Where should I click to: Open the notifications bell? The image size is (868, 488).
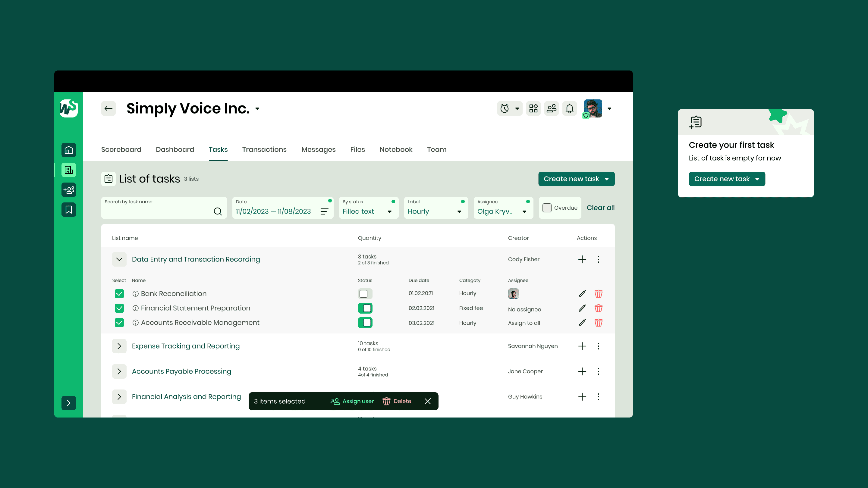pyautogui.click(x=569, y=108)
